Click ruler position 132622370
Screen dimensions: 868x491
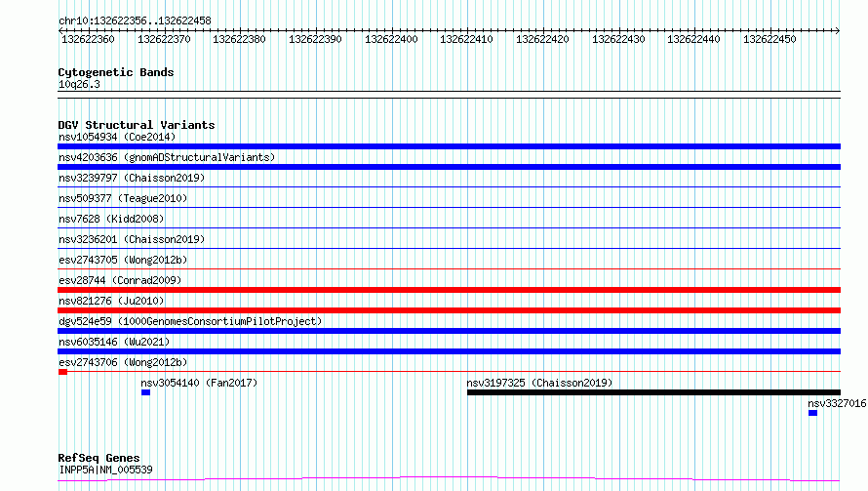point(164,39)
